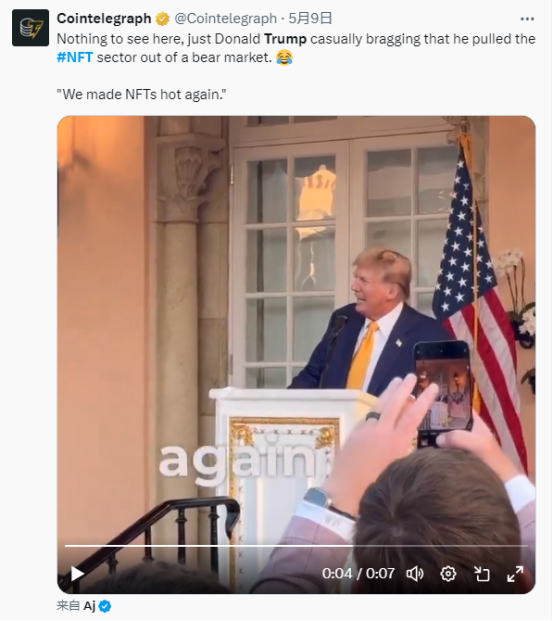Mute the video using the speaker icon
Viewport: 554px width, 621px height.
[415, 573]
